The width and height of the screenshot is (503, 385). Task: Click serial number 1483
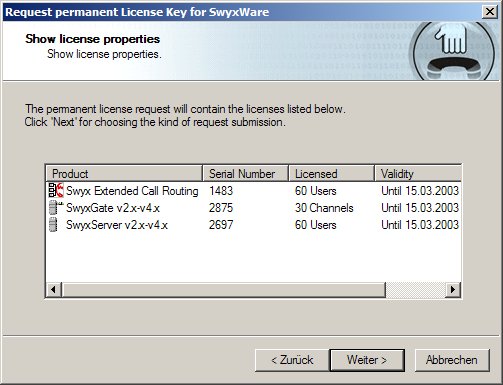221,191
